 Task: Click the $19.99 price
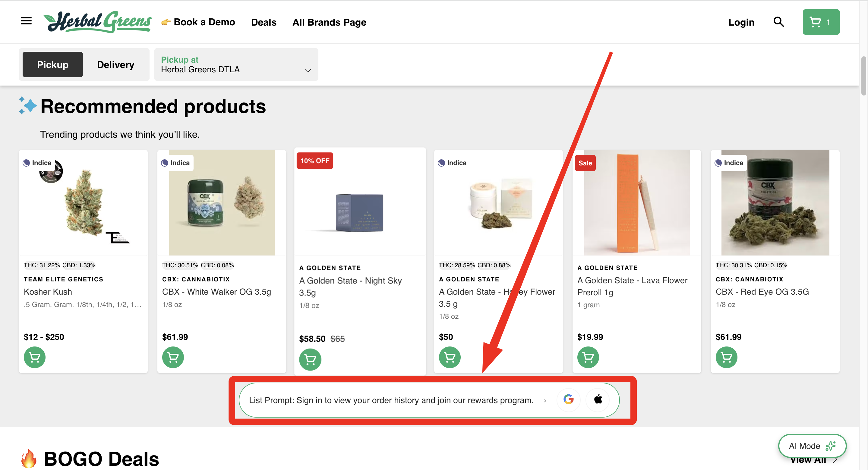(590, 337)
